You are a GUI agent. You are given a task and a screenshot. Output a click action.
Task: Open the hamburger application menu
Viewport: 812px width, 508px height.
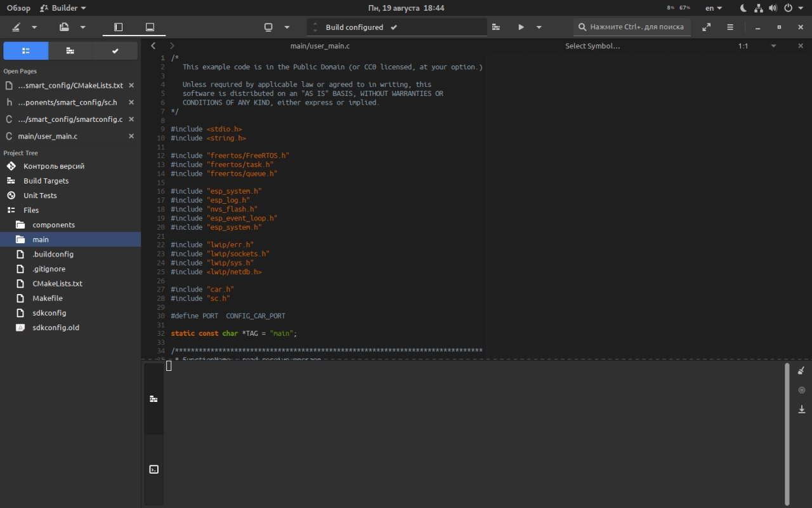click(x=730, y=27)
